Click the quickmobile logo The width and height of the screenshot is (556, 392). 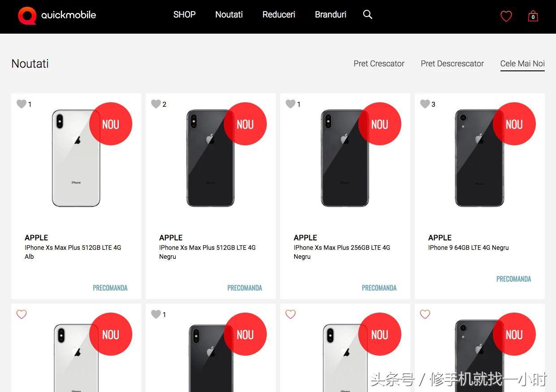tap(57, 15)
